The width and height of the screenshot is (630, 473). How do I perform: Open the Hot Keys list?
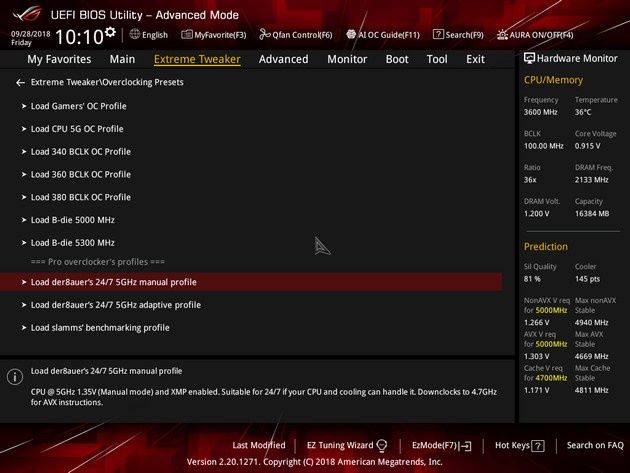point(512,445)
